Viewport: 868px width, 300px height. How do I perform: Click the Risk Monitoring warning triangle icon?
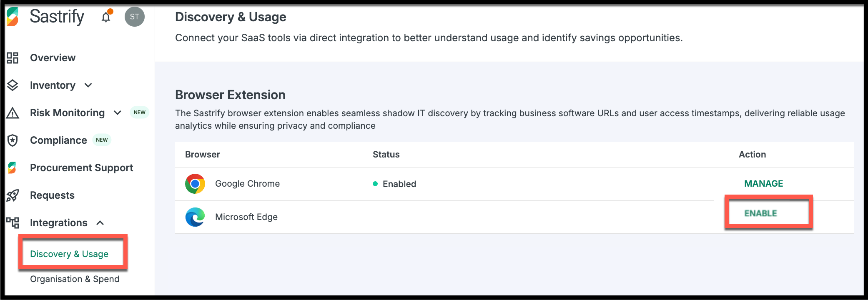[13, 113]
